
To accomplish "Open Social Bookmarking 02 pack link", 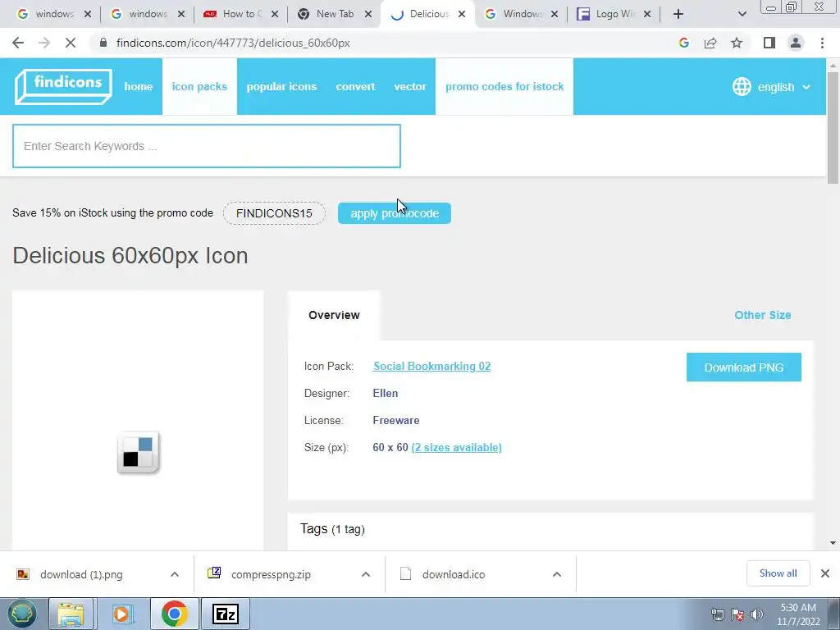I will pyautogui.click(x=431, y=366).
